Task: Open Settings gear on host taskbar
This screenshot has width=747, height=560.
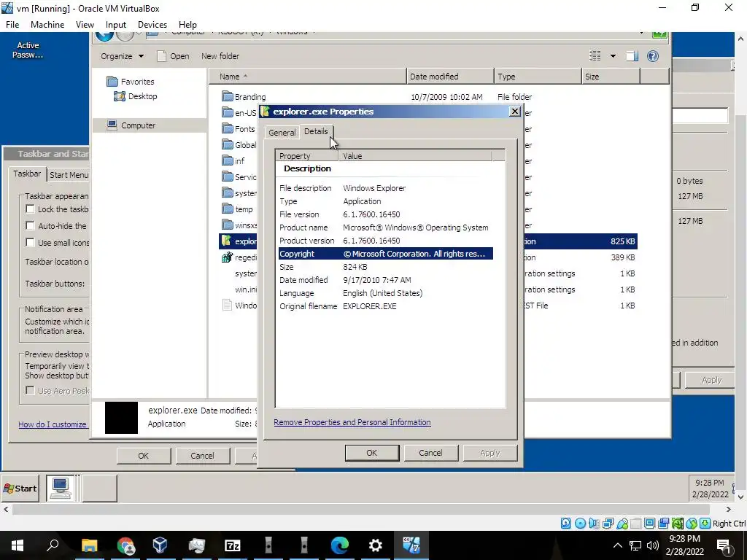Action: (376, 545)
